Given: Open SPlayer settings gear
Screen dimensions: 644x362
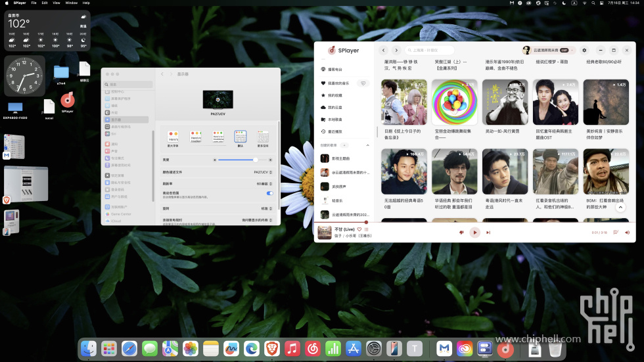Looking at the screenshot, I should (x=584, y=50).
